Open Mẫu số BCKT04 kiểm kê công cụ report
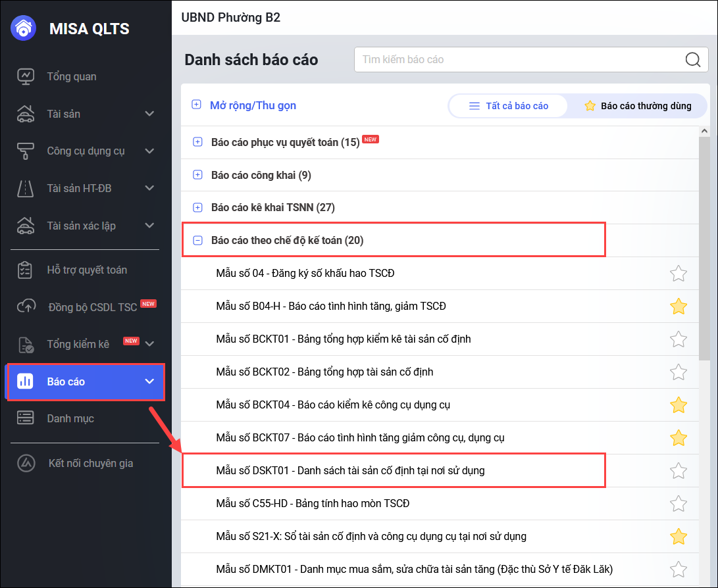 pos(333,405)
